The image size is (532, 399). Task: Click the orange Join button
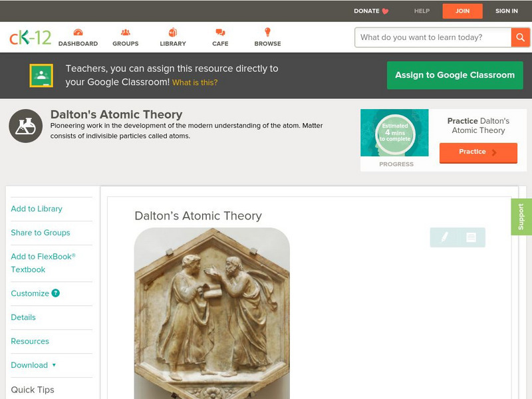(462, 11)
